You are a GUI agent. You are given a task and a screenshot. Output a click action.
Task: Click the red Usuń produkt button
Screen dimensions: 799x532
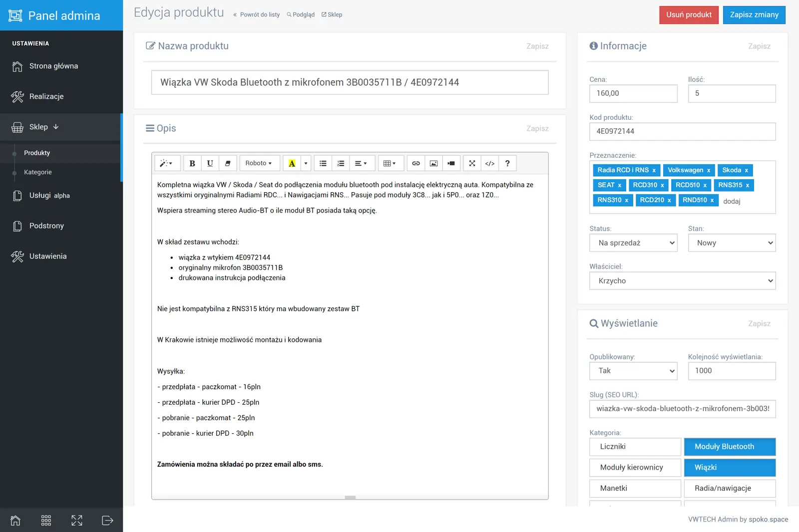(689, 15)
